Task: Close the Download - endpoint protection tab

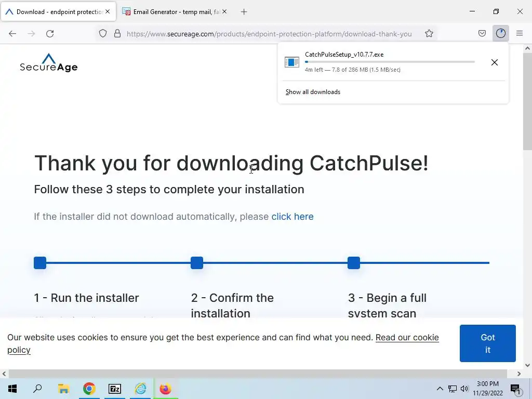Action: (108, 11)
